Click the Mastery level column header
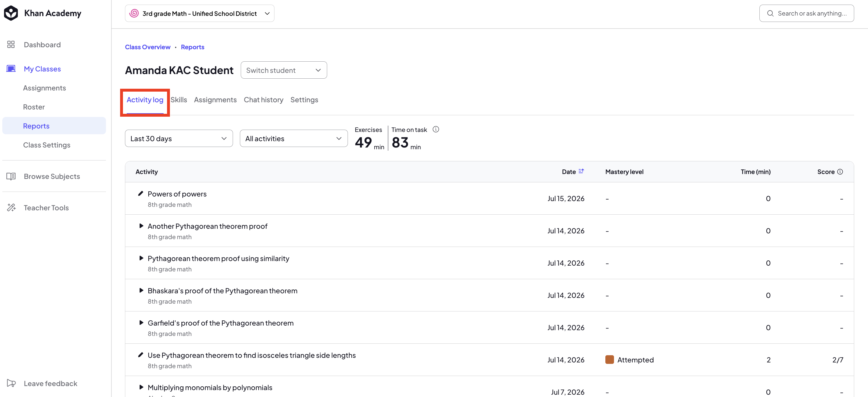Image resolution: width=868 pixels, height=397 pixels. pos(624,171)
